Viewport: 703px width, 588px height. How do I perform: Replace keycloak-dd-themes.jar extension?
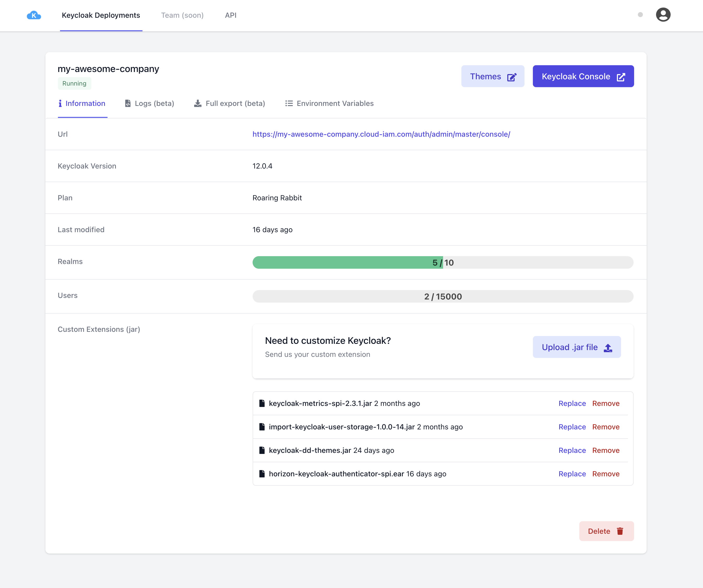tap(572, 450)
